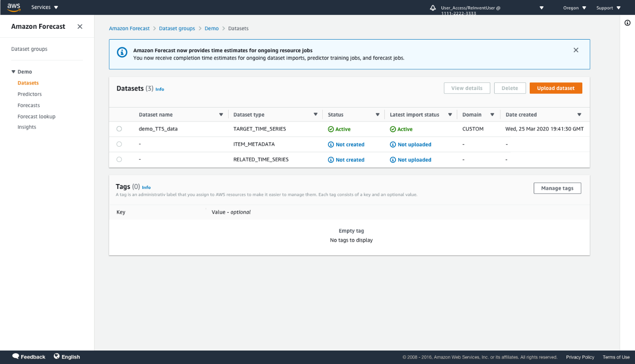The width and height of the screenshot is (635, 364).
Task: Open the Privacy Policy footer link
Action: pyautogui.click(x=580, y=357)
